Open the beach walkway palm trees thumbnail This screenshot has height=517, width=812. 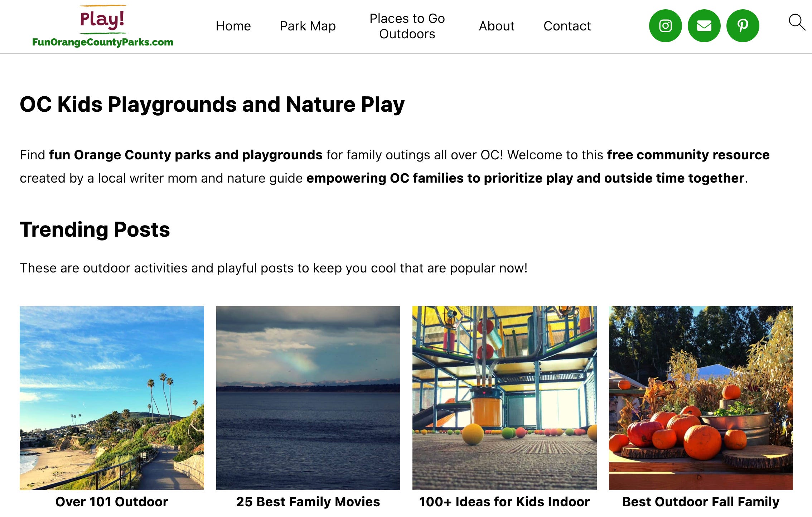pyautogui.click(x=112, y=398)
